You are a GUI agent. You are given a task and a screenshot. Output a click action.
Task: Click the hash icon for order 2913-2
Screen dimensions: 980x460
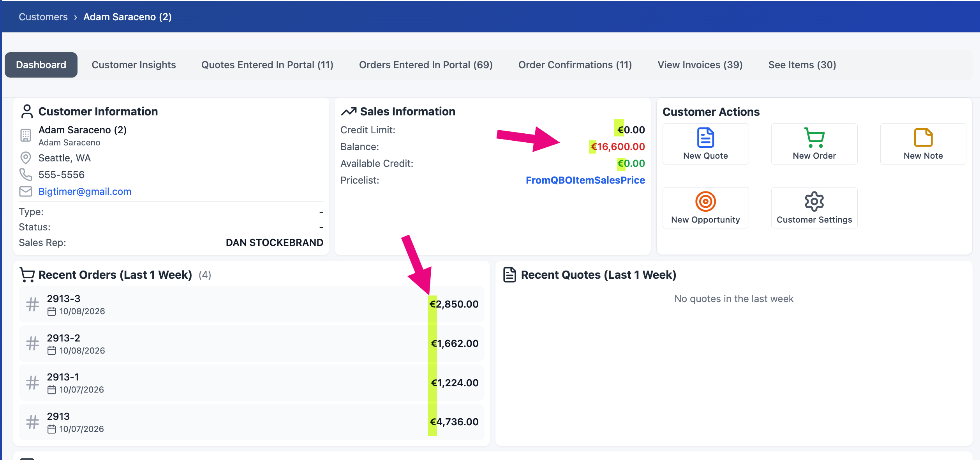tap(33, 343)
